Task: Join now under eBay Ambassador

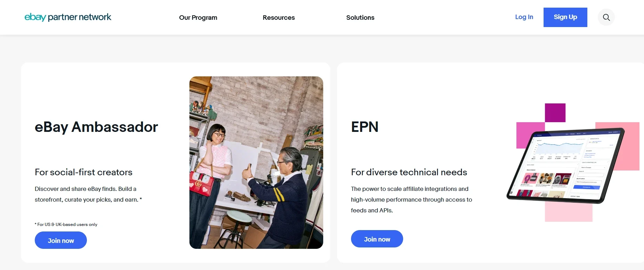Action: tap(61, 241)
